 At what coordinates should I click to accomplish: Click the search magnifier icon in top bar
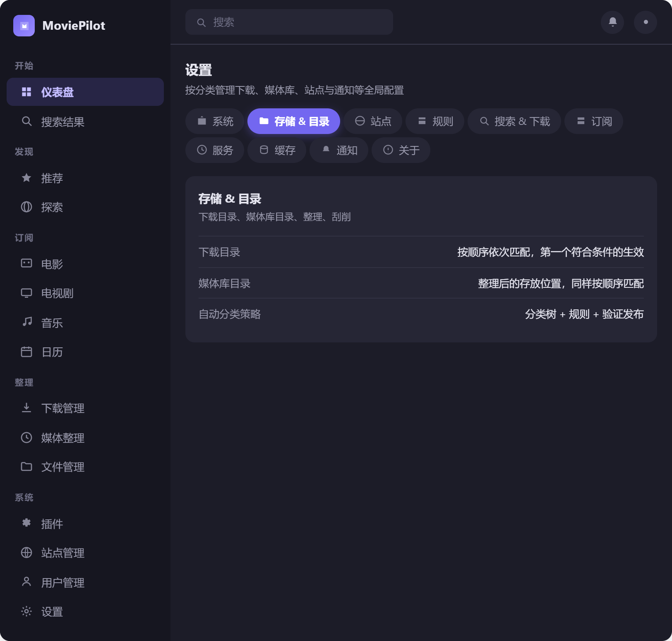point(201,22)
